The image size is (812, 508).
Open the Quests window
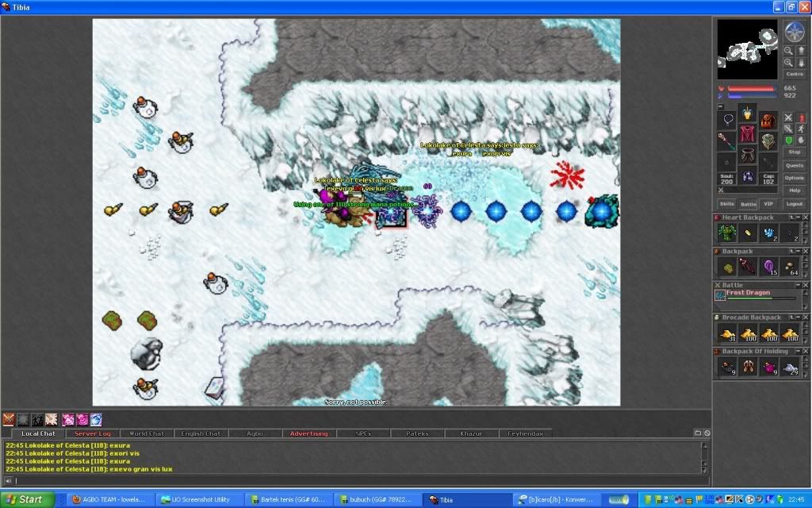(x=795, y=165)
